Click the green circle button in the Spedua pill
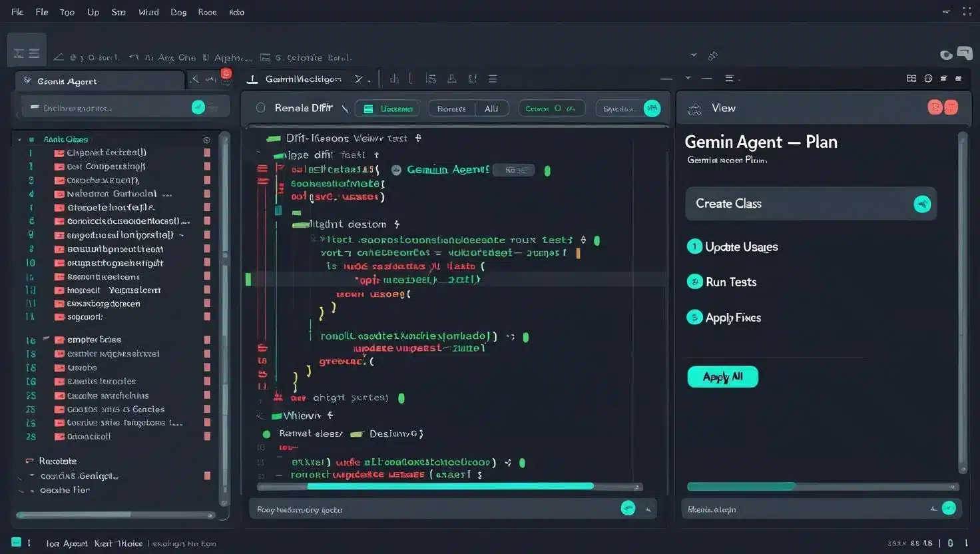Screen dimensions: 980x554 652,108
